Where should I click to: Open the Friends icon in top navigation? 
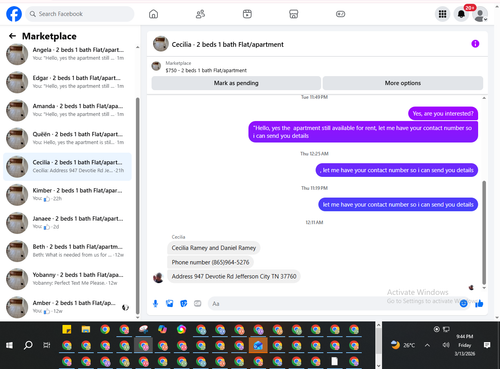coord(200,14)
